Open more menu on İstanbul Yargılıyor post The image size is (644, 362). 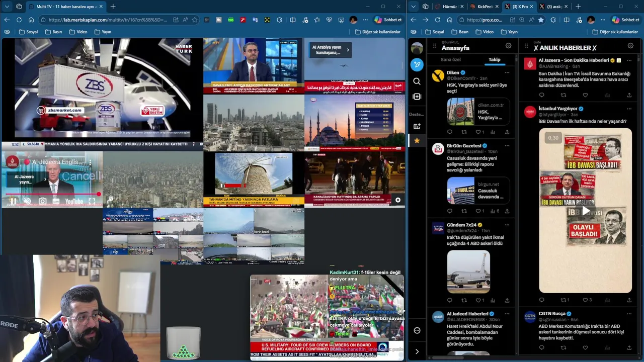coord(629,109)
